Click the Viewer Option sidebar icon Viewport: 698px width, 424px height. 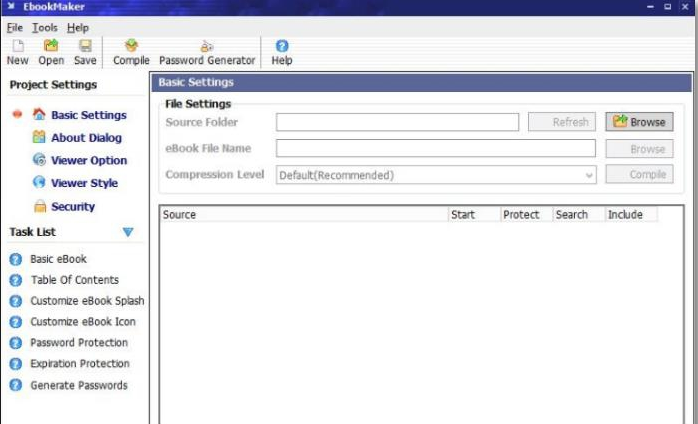click(x=39, y=159)
